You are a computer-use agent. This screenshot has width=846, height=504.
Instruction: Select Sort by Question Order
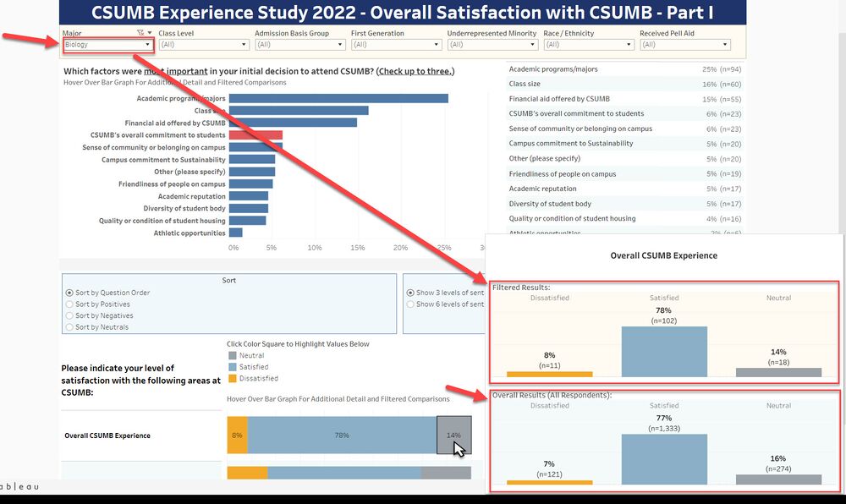click(69, 293)
